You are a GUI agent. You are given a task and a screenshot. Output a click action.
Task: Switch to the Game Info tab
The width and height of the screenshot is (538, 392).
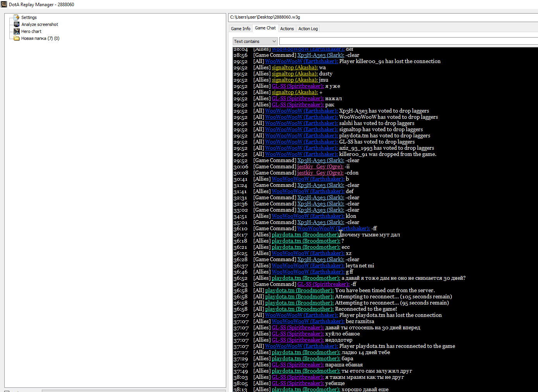241,29
